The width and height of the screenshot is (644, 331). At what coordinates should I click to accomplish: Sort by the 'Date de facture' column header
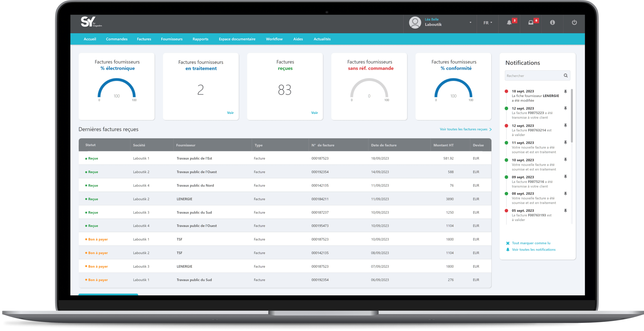click(384, 145)
